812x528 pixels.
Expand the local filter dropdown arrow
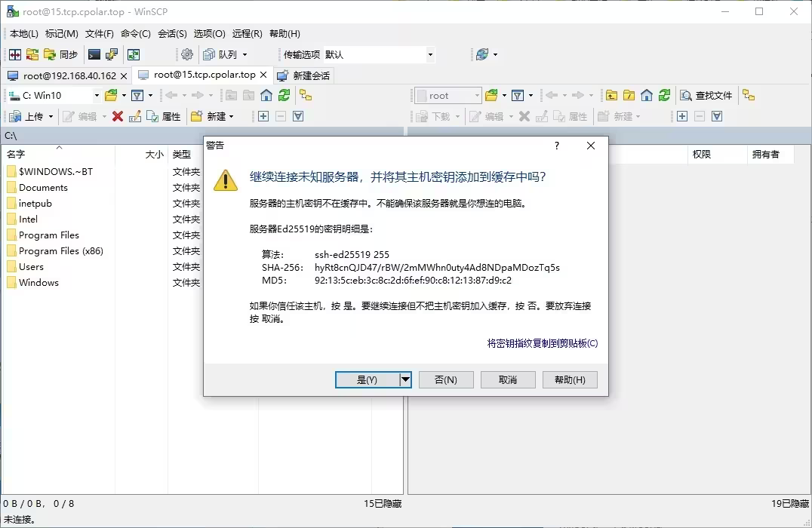pos(150,95)
